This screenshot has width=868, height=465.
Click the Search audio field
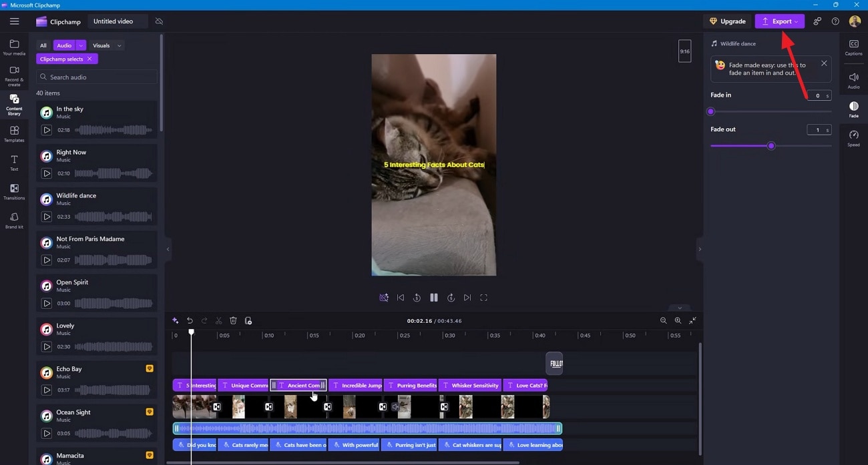click(x=96, y=77)
